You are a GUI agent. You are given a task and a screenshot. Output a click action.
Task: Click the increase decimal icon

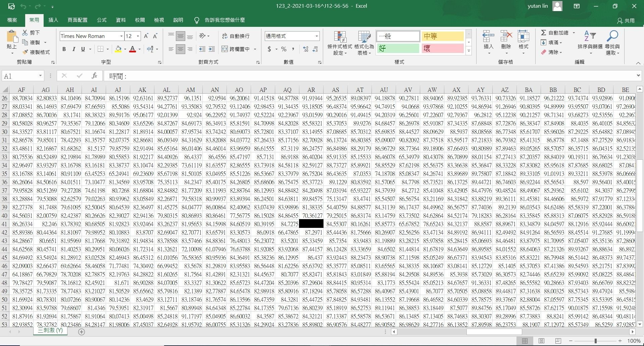[306, 49]
